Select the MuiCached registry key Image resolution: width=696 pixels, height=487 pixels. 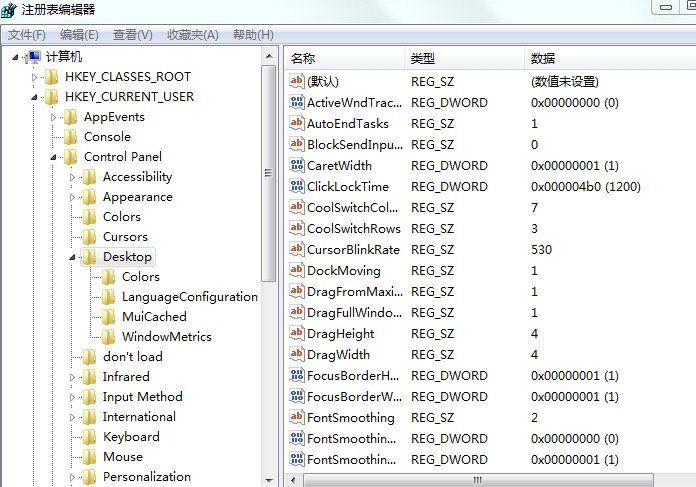(x=154, y=317)
